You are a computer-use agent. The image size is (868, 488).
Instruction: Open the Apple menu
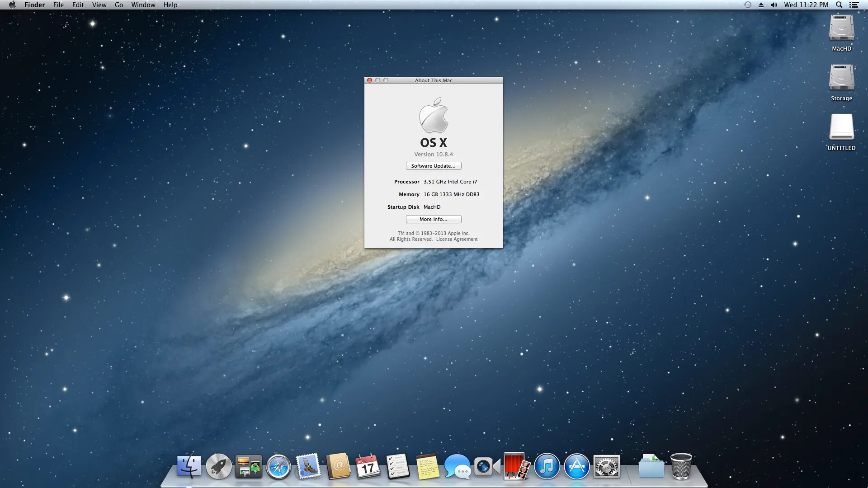pos(12,5)
